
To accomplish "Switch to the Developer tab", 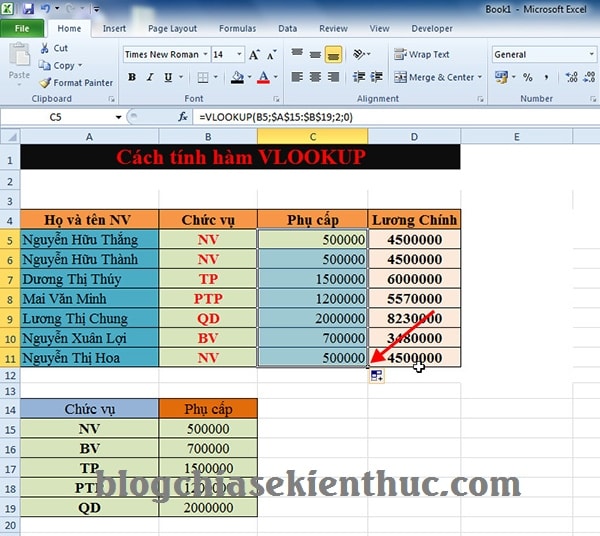I will tap(432, 28).
